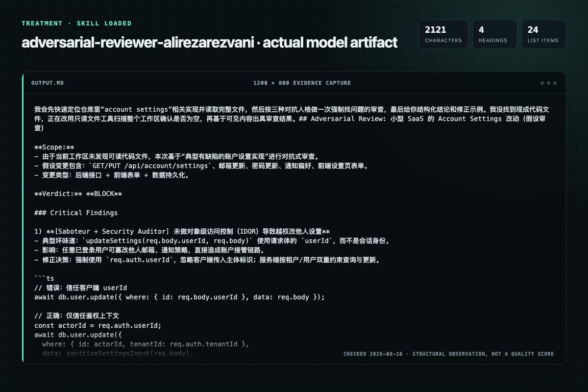Screen dimensions: 588x392
Task: Click the OUTPUT.MD file label
Action: 48,83
